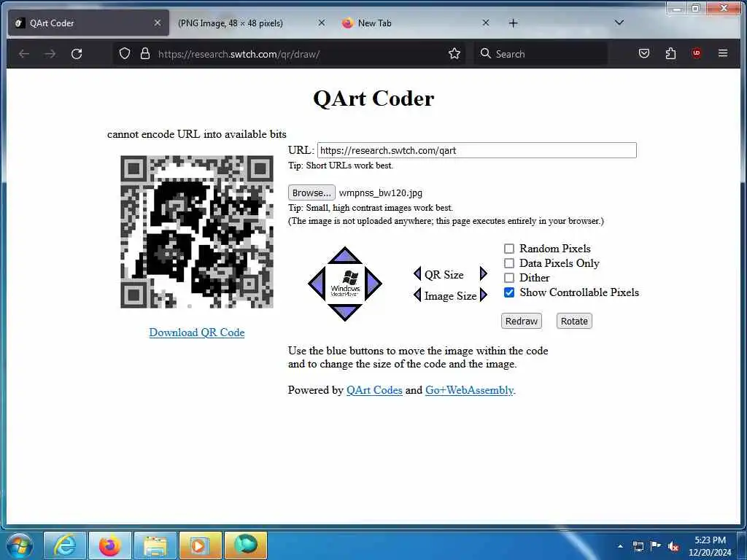Click the browser address bar URL
This screenshot has width=747, height=560.
(239, 54)
